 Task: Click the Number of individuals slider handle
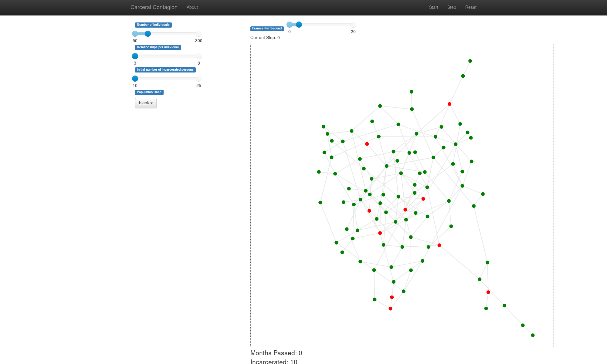(x=148, y=34)
